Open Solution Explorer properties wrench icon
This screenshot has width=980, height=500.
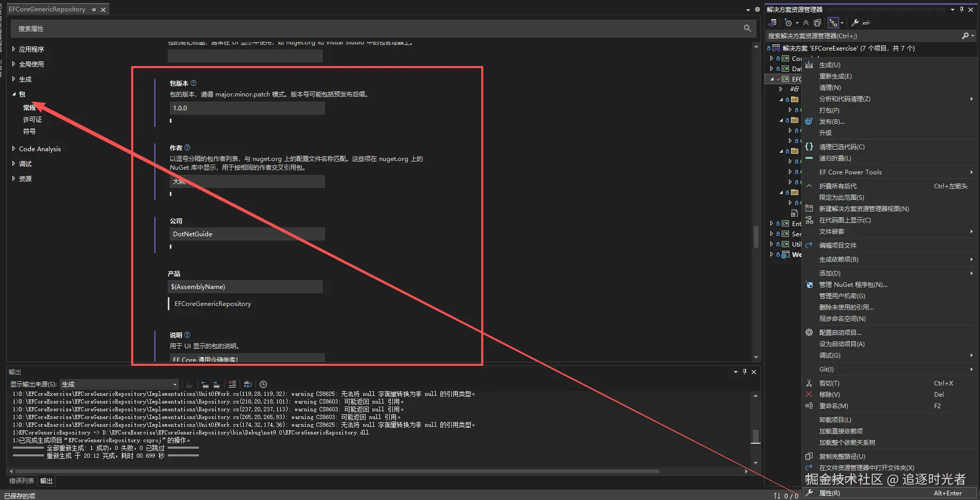tap(855, 23)
